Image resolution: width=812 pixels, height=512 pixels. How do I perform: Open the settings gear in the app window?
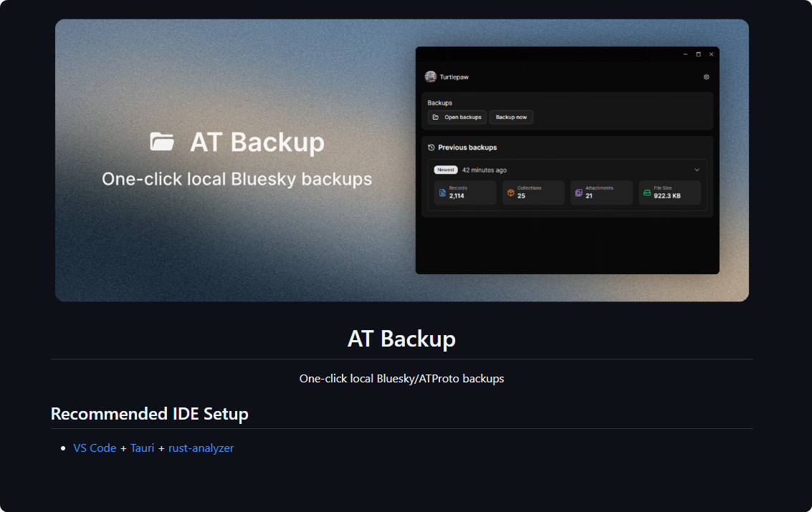[x=706, y=77]
